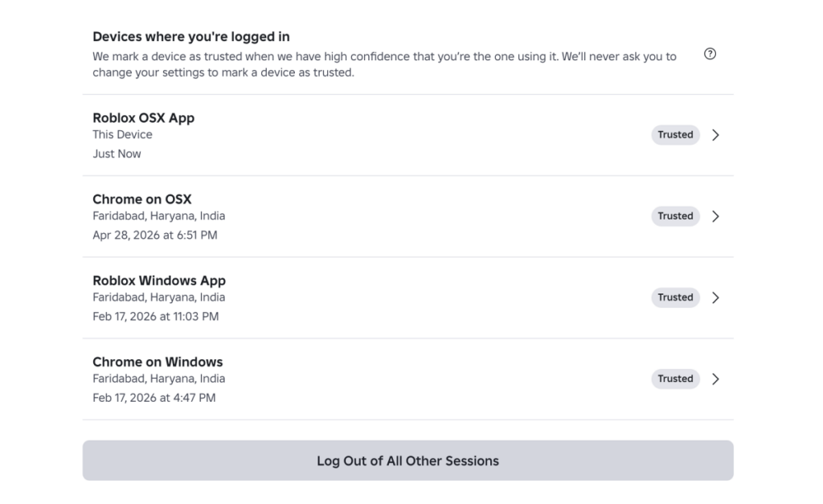Screen dimensions: 823x504
Task: Click the Trusted badge on Roblox OSX App
Action: point(675,135)
